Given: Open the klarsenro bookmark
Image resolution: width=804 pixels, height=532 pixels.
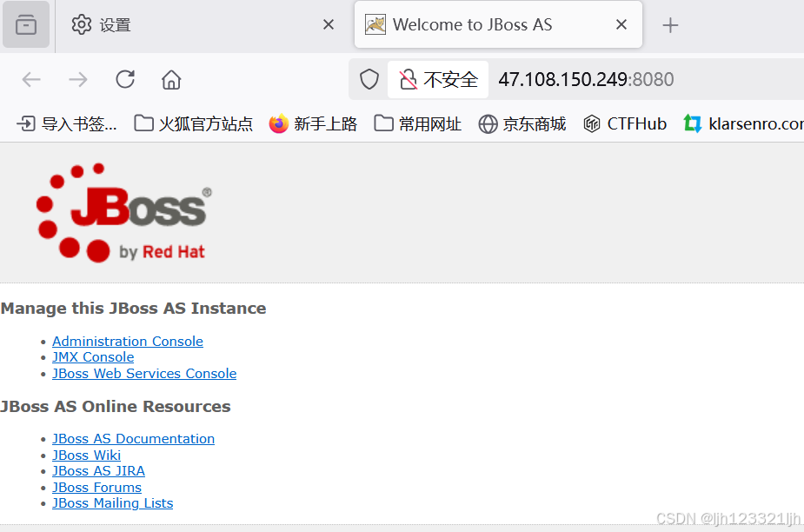Looking at the screenshot, I should (743, 123).
